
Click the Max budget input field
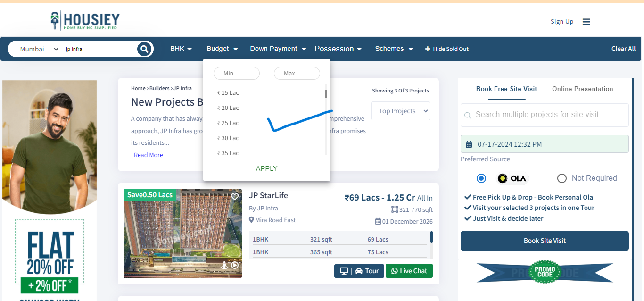click(x=297, y=74)
